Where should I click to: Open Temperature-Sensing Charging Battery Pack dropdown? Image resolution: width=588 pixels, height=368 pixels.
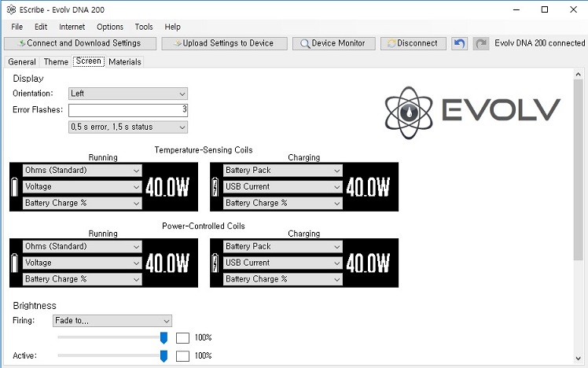point(283,171)
